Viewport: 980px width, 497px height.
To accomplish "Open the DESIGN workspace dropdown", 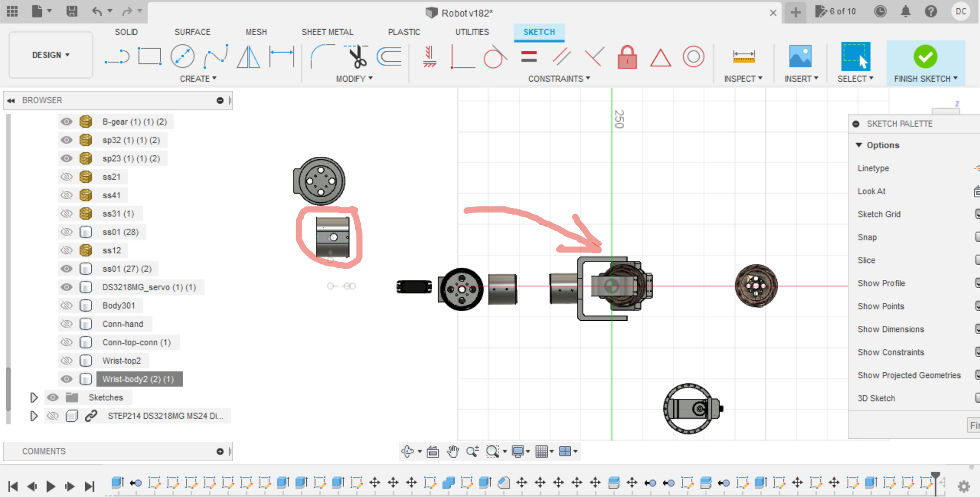I will pos(51,55).
